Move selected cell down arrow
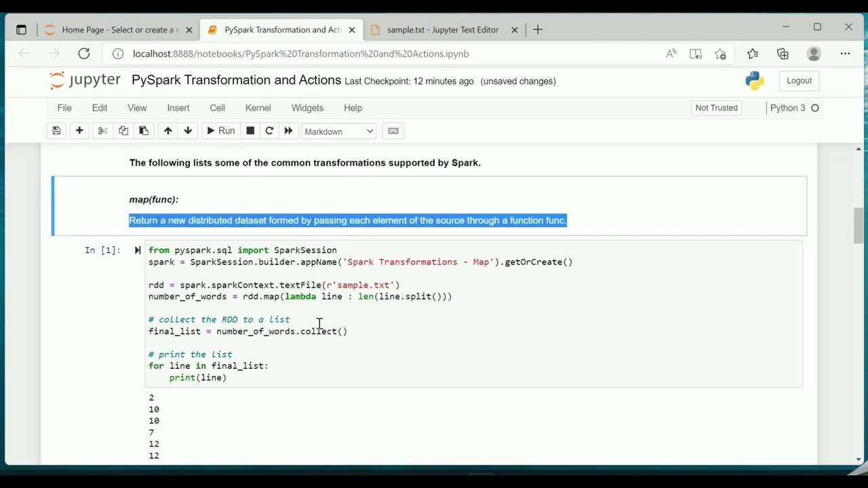The height and width of the screenshot is (488, 868). tap(188, 131)
